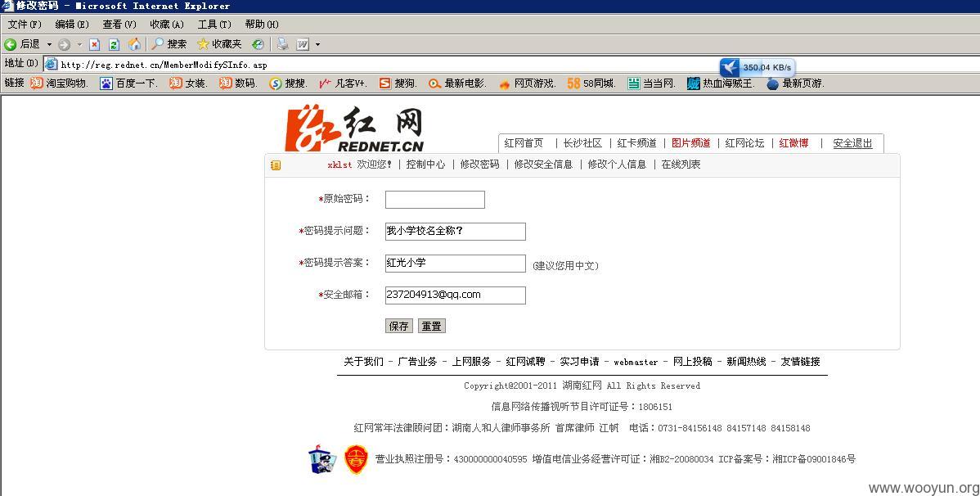This screenshot has height=496, width=980.
Task: Click the page icon in address bar
Action: pos(52,65)
